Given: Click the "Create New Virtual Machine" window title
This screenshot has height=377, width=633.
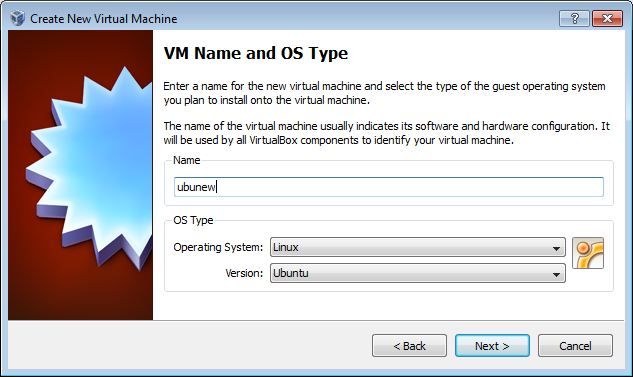Looking at the screenshot, I should pyautogui.click(x=104, y=19).
